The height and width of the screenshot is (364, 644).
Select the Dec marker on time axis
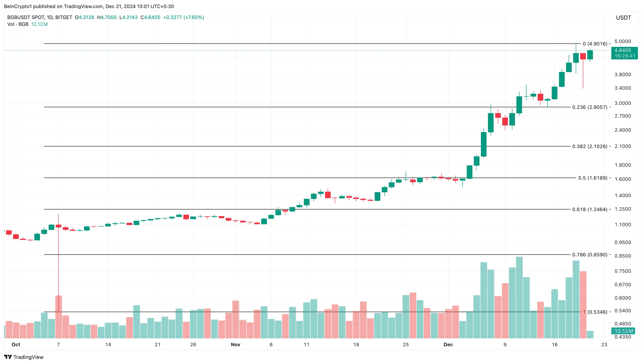coord(448,344)
